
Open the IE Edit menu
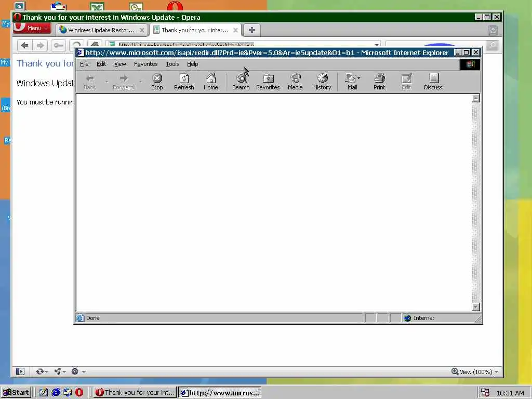101,64
